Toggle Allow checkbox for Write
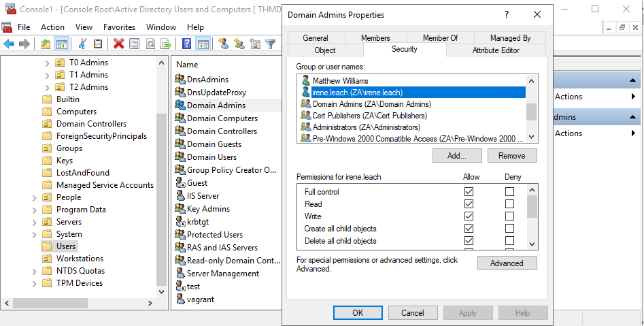The height and width of the screenshot is (326, 644). (469, 216)
